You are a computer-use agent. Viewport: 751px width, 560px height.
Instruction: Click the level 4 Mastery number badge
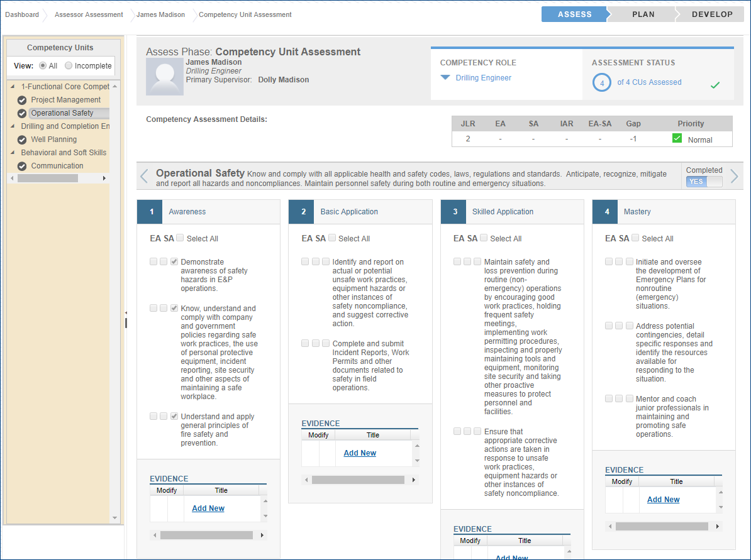pyautogui.click(x=605, y=212)
